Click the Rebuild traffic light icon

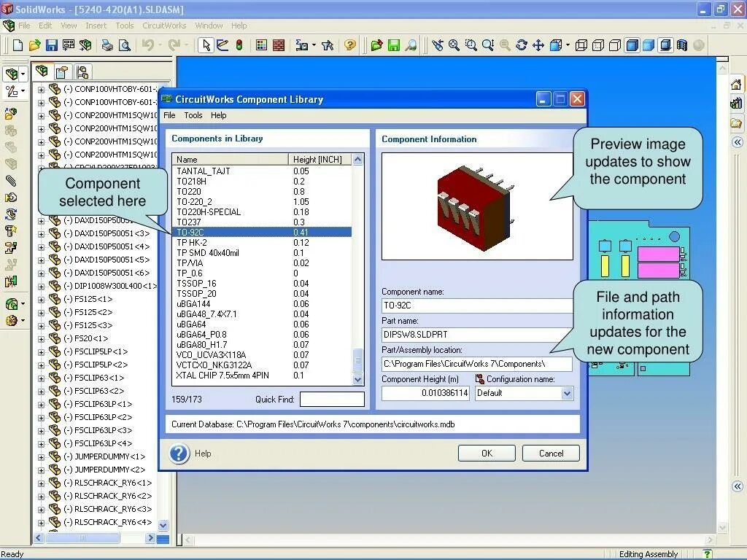(239, 45)
